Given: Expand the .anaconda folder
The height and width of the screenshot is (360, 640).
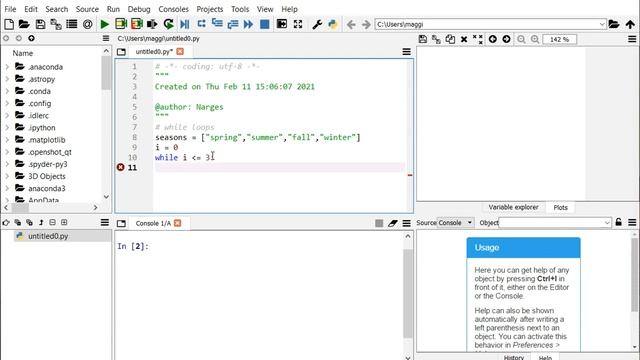Looking at the screenshot, I should point(7,67).
